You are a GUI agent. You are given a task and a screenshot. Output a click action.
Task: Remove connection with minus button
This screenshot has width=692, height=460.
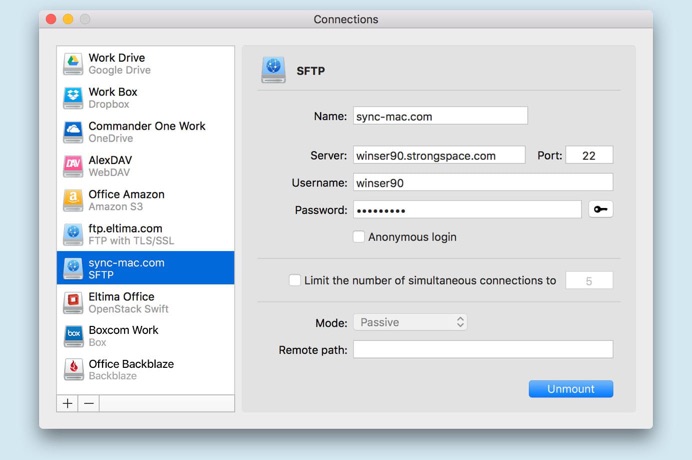pos(89,403)
